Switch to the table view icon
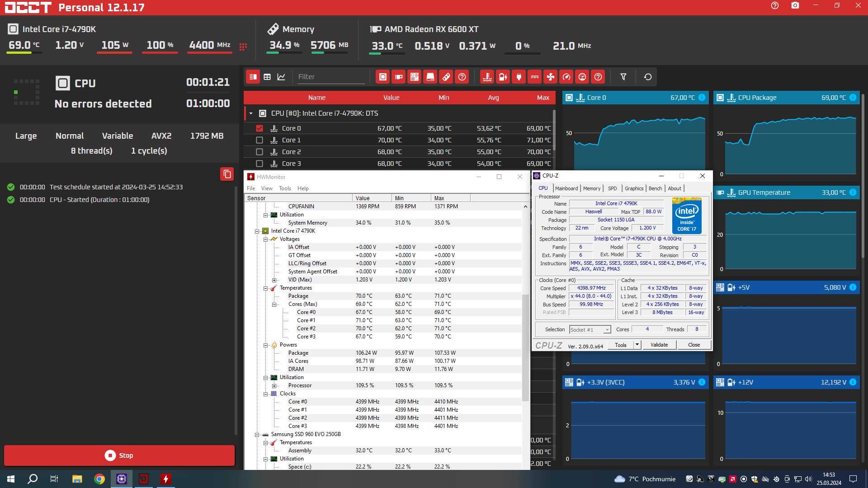The width and height of the screenshot is (868, 488). click(x=267, y=77)
